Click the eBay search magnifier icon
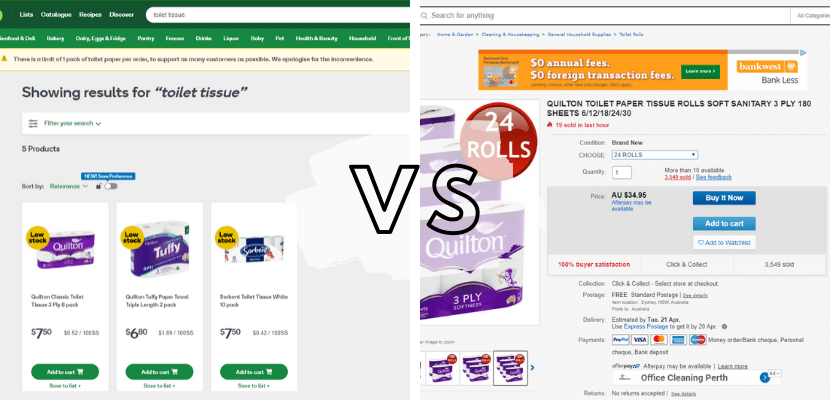 pos(425,16)
